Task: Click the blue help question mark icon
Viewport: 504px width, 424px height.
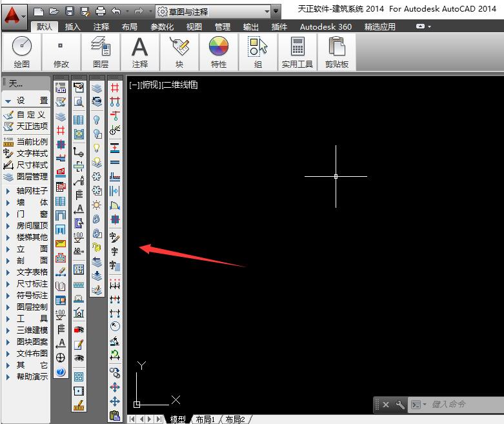Action: point(61,372)
